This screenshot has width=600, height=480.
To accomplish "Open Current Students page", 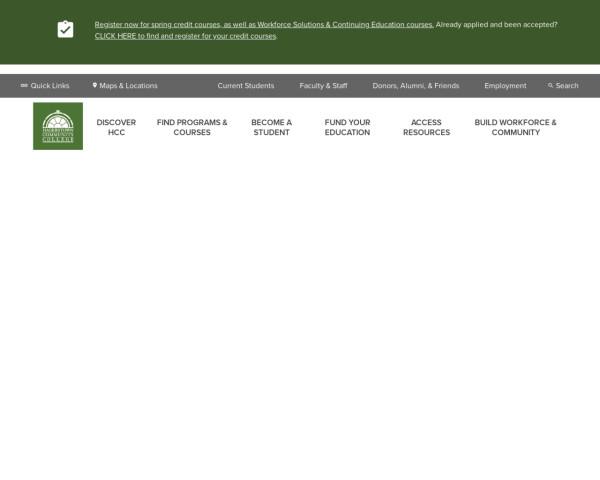I will (246, 86).
